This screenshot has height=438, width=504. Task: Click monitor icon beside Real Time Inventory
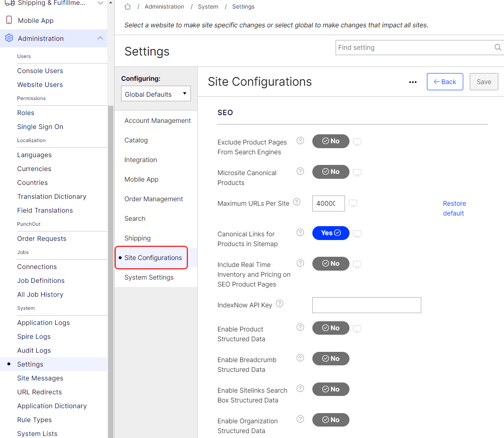click(x=357, y=265)
